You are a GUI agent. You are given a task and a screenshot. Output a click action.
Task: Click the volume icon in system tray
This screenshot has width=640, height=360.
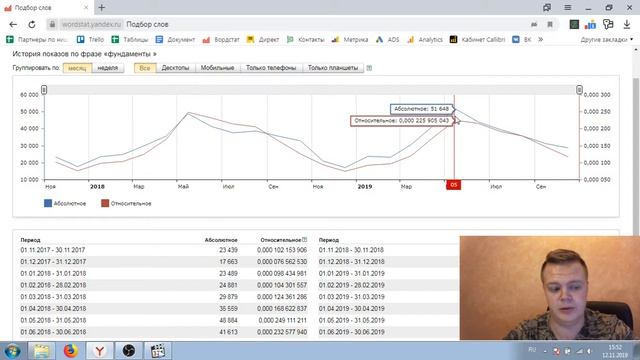click(x=589, y=351)
